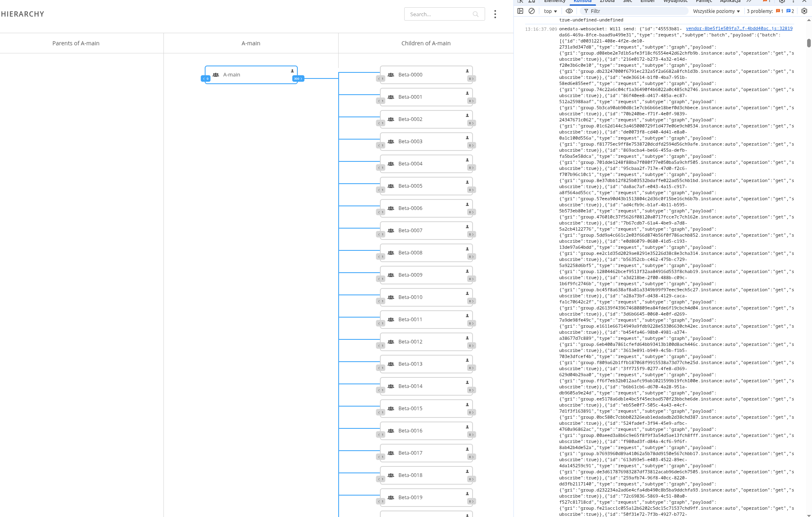Toggle live expression eye icon
The width and height of the screenshot is (812, 517).
click(x=569, y=11)
